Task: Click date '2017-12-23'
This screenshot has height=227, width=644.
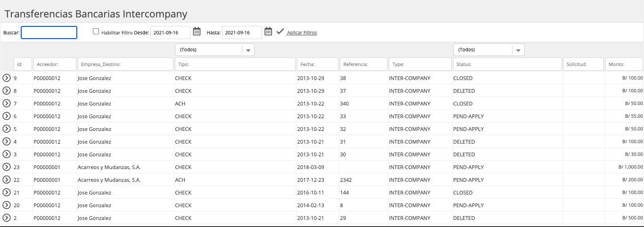Action: tap(310, 180)
